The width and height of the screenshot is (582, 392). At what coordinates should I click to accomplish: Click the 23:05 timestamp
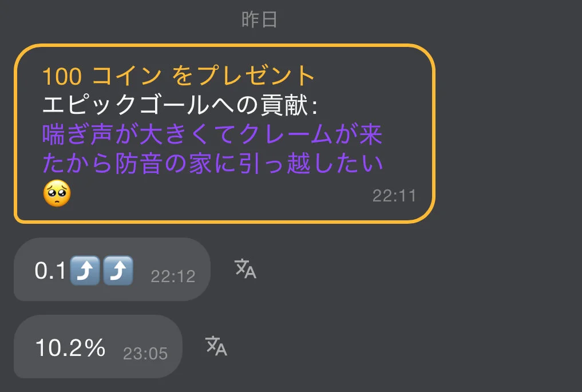click(145, 354)
